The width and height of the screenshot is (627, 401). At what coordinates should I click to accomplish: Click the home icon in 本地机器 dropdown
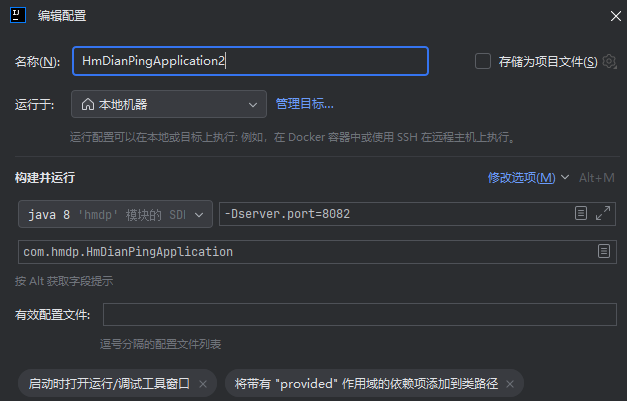[88, 104]
